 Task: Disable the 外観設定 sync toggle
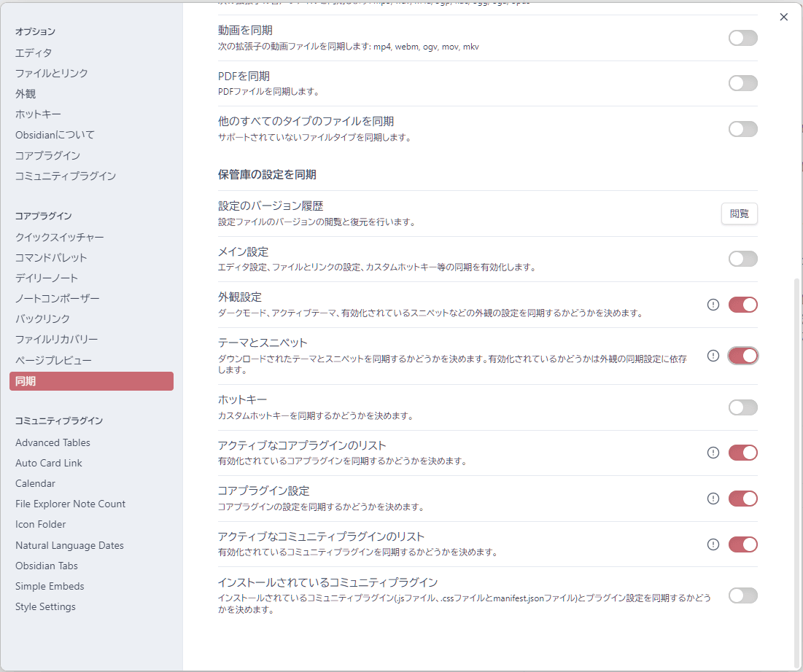742,305
